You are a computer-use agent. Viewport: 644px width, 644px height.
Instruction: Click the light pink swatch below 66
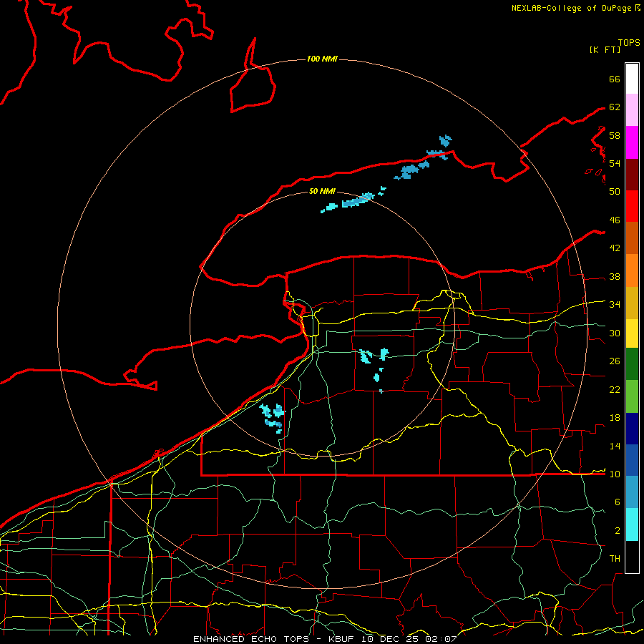coord(632,110)
